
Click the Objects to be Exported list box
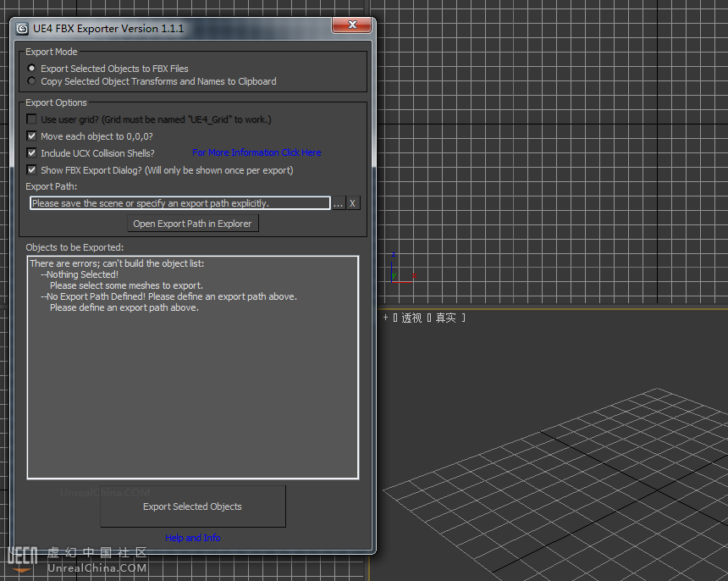coord(193,367)
